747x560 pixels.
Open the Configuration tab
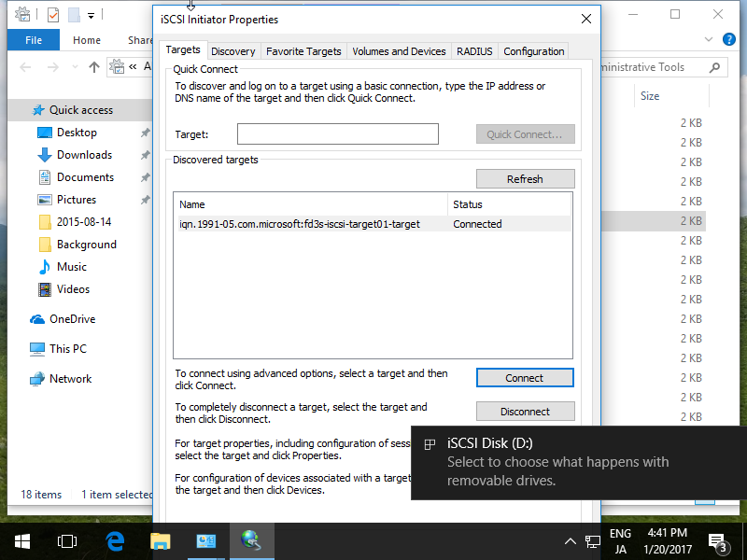click(533, 51)
